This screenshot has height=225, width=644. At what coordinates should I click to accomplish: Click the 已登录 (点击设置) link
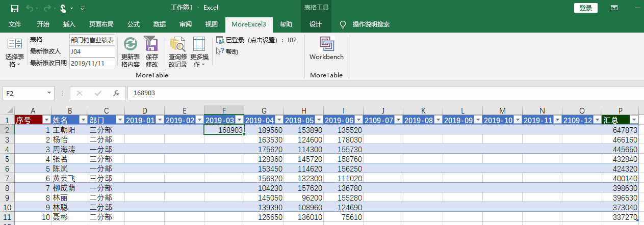point(256,40)
